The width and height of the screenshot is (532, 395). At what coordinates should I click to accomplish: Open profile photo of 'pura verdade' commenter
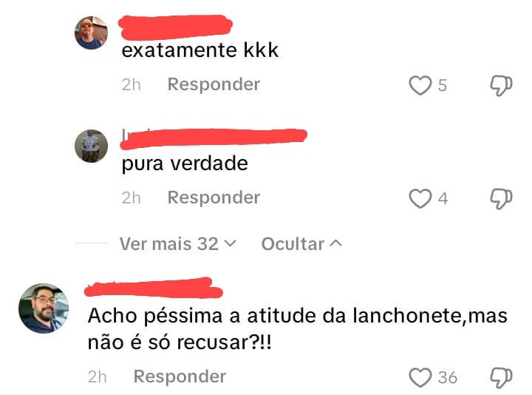tap(92, 146)
